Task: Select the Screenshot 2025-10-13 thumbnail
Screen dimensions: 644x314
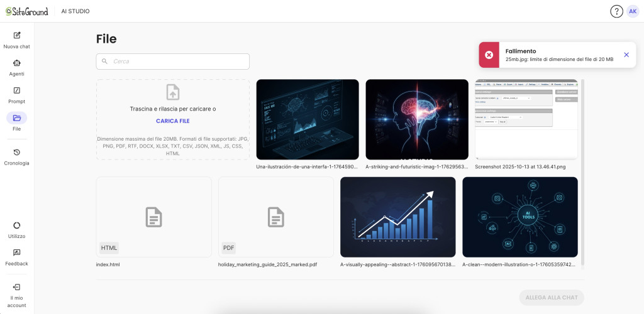Action: pyautogui.click(x=526, y=119)
